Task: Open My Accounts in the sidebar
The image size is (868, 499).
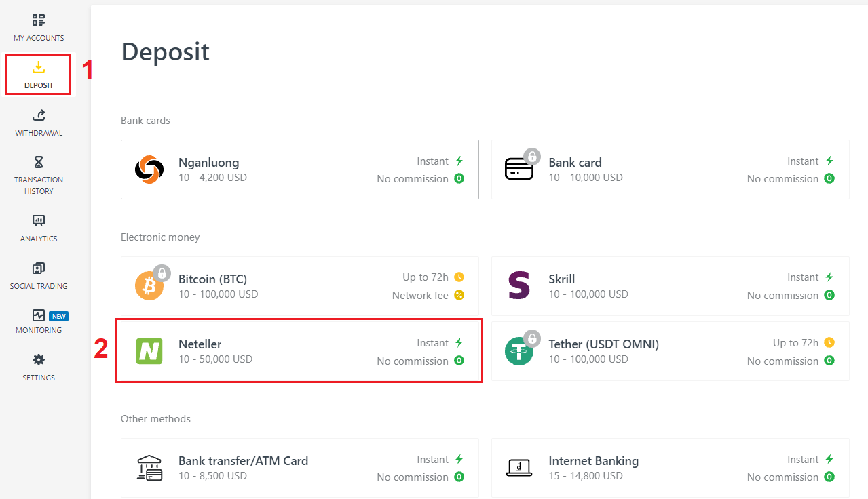Action: click(39, 28)
